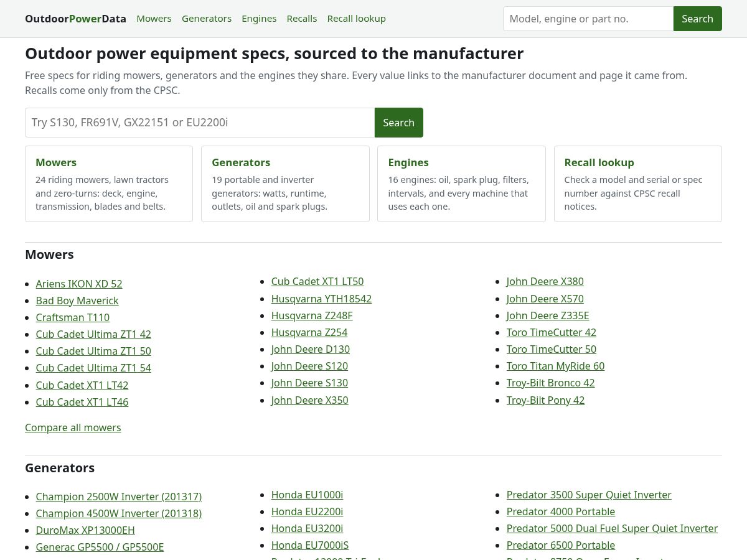Open Toro TimeCutter 50 mower
The image size is (747, 560).
tap(552, 349)
